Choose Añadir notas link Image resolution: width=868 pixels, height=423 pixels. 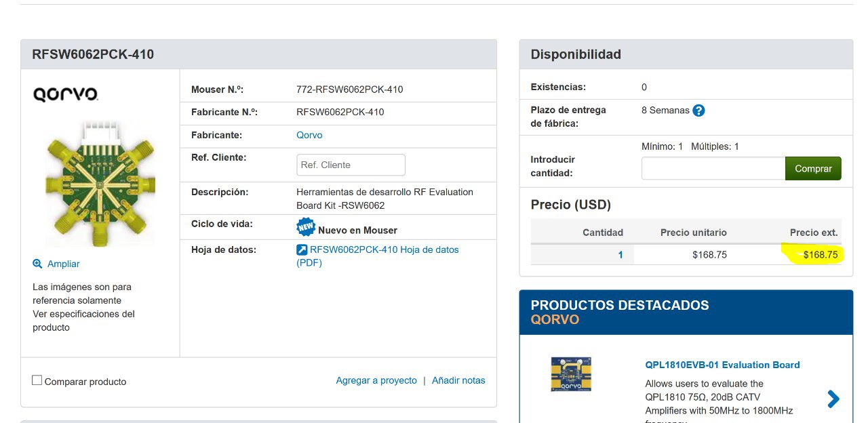tap(458, 380)
